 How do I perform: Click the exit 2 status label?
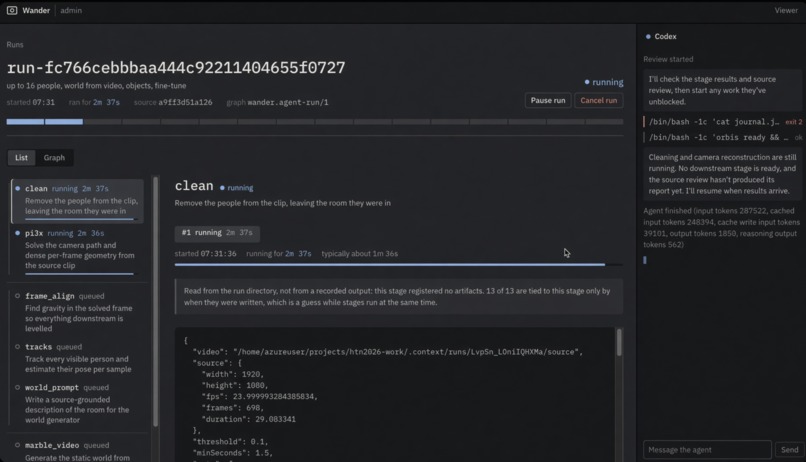pyautogui.click(x=794, y=122)
